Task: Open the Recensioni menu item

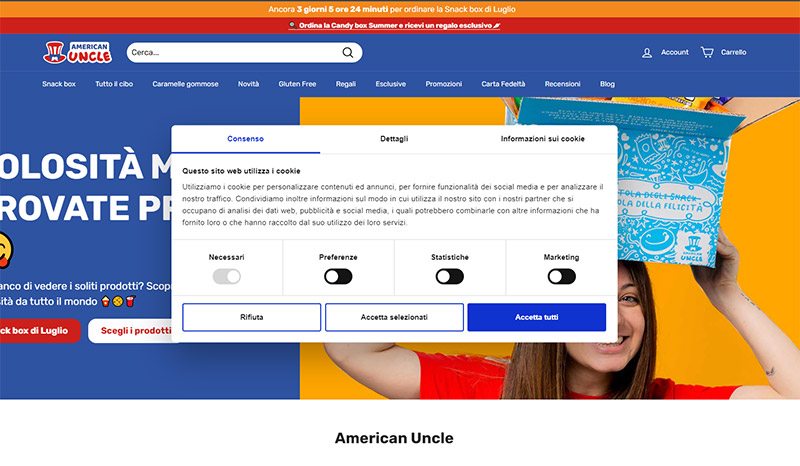Action: [562, 84]
